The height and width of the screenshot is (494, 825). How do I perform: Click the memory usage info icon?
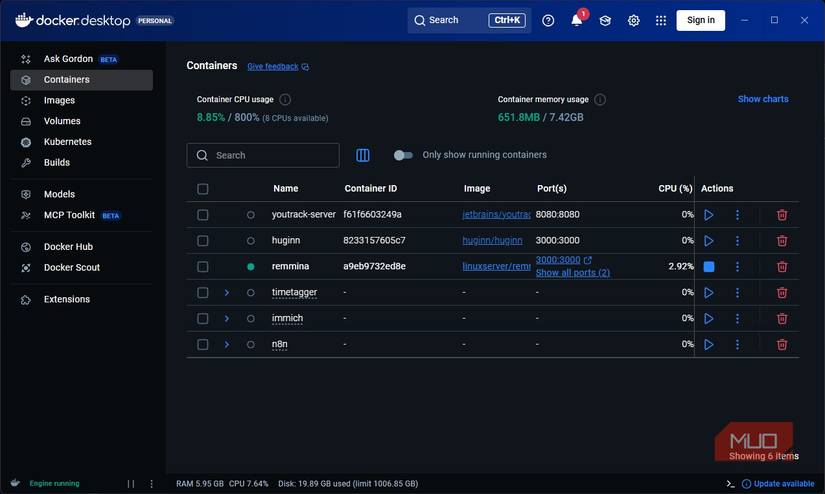coord(600,99)
